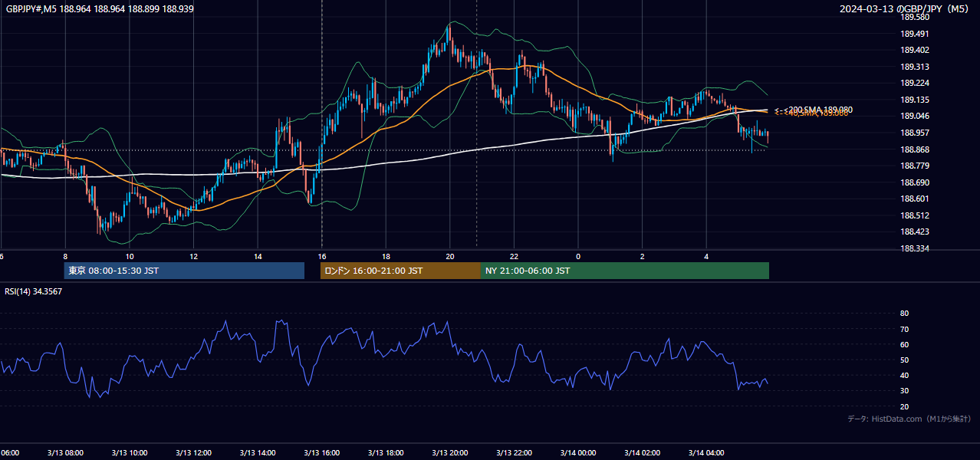Click price level 189.402 on price axis

(x=915, y=51)
